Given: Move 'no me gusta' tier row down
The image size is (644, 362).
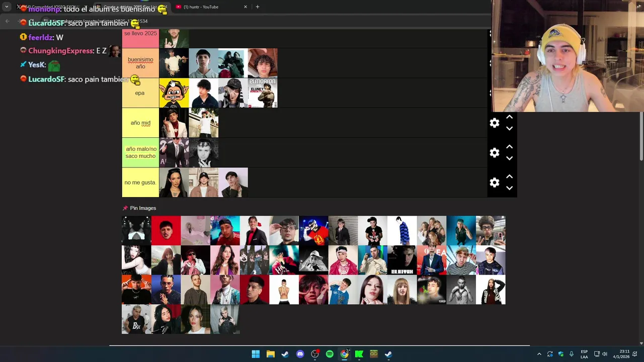Looking at the screenshot, I should [x=509, y=188].
